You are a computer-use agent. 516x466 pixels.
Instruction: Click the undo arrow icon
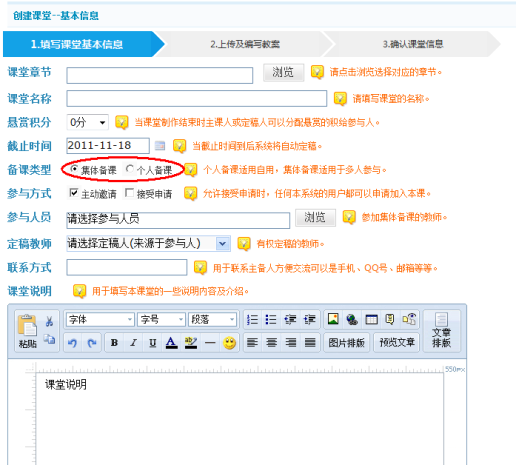(72, 343)
